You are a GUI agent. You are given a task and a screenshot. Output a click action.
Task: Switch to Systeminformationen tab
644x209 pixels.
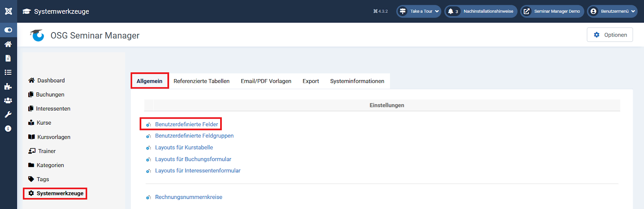point(357,81)
